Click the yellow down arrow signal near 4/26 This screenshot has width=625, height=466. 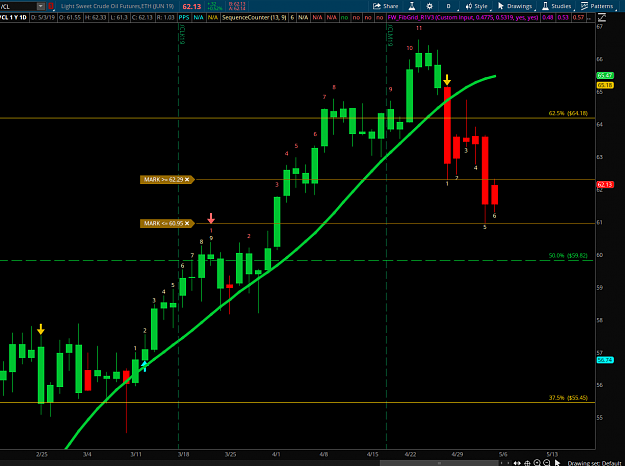point(447,80)
